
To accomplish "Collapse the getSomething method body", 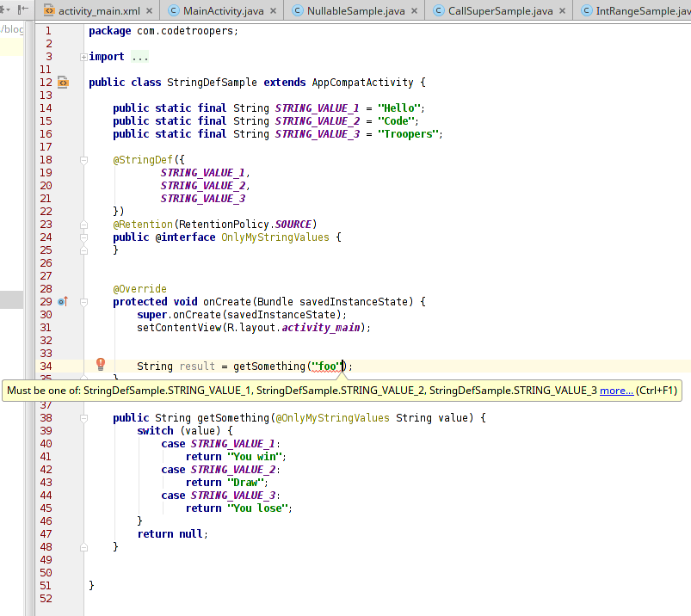I will (x=83, y=418).
